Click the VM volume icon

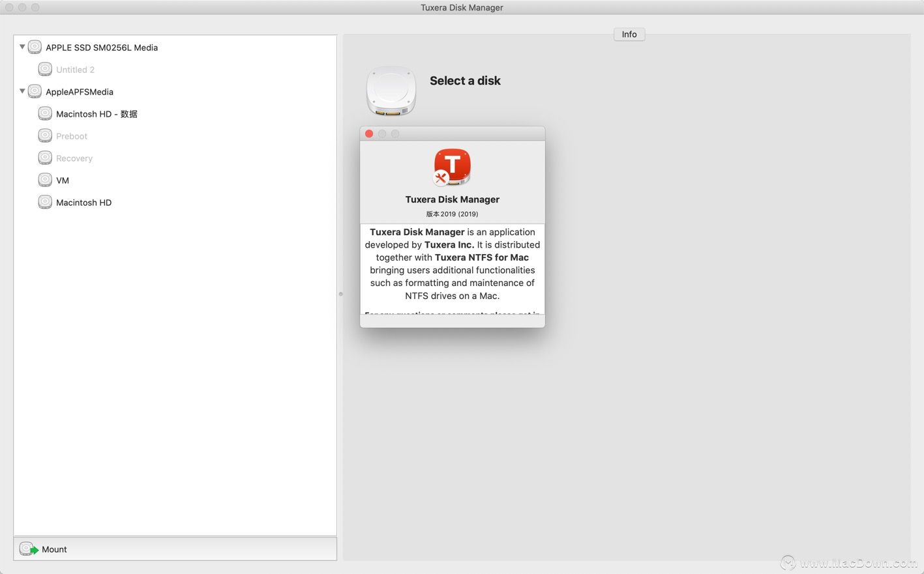[x=45, y=180]
